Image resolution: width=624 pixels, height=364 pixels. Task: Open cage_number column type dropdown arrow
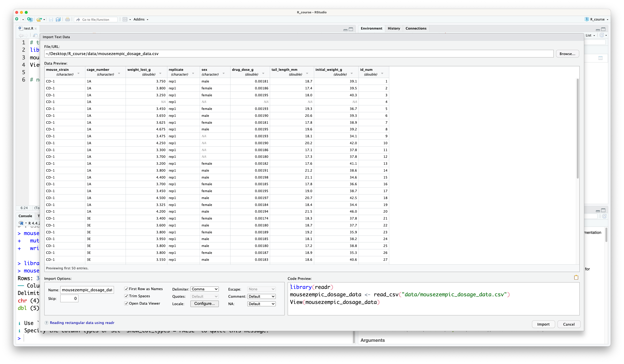coord(119,74)
